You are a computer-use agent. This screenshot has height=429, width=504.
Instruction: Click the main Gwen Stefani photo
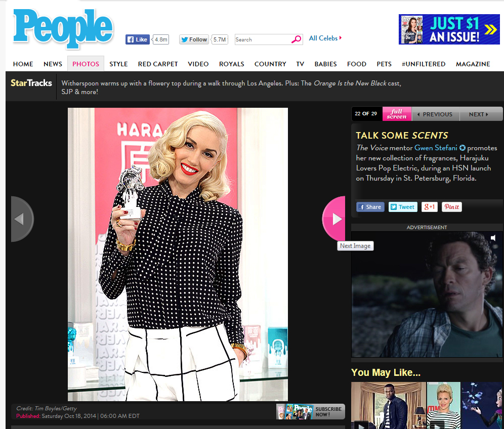click(178, 254)
